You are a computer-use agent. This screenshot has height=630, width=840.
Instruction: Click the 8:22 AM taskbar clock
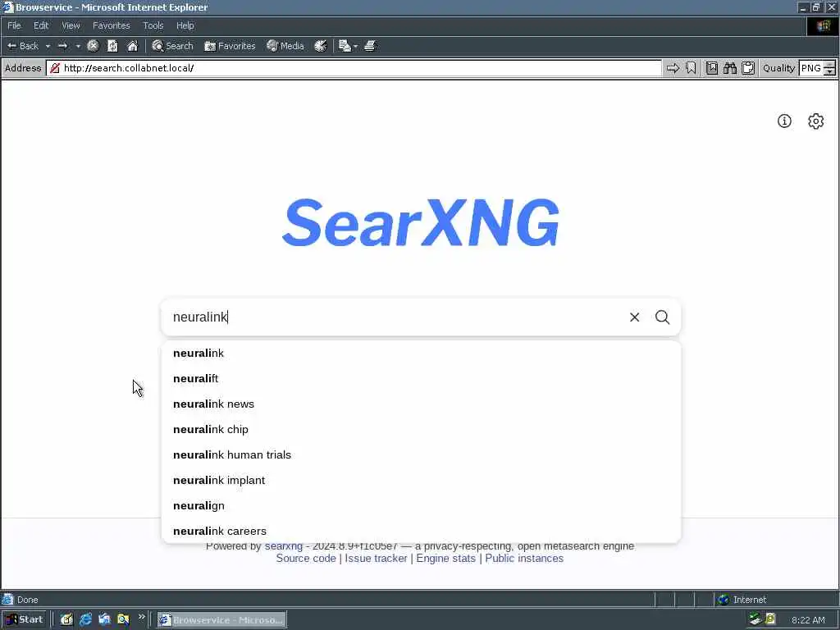click(x=808, y=620)
